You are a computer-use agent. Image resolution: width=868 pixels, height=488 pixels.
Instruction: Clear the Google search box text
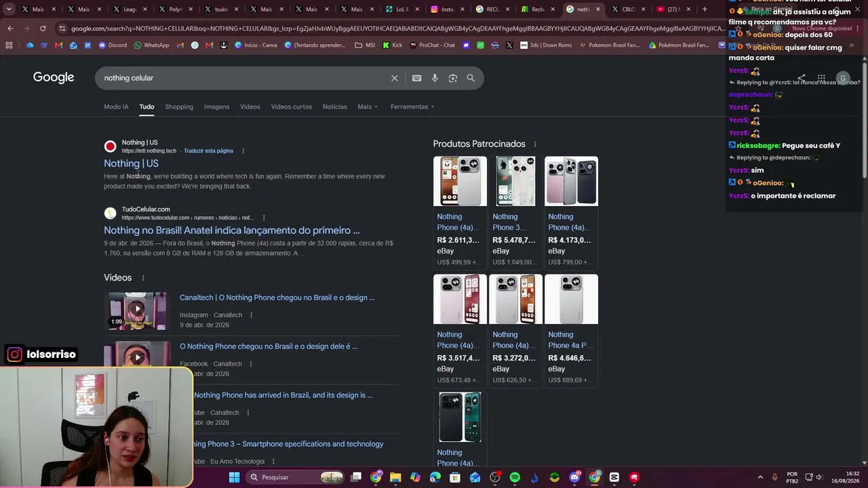(395, 78)
